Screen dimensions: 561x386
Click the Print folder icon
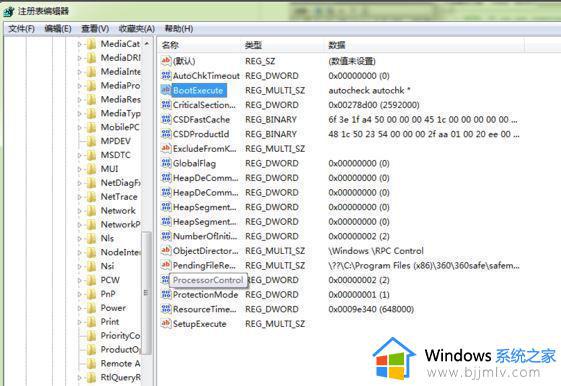pyautogui.click(x=92, y=322)
